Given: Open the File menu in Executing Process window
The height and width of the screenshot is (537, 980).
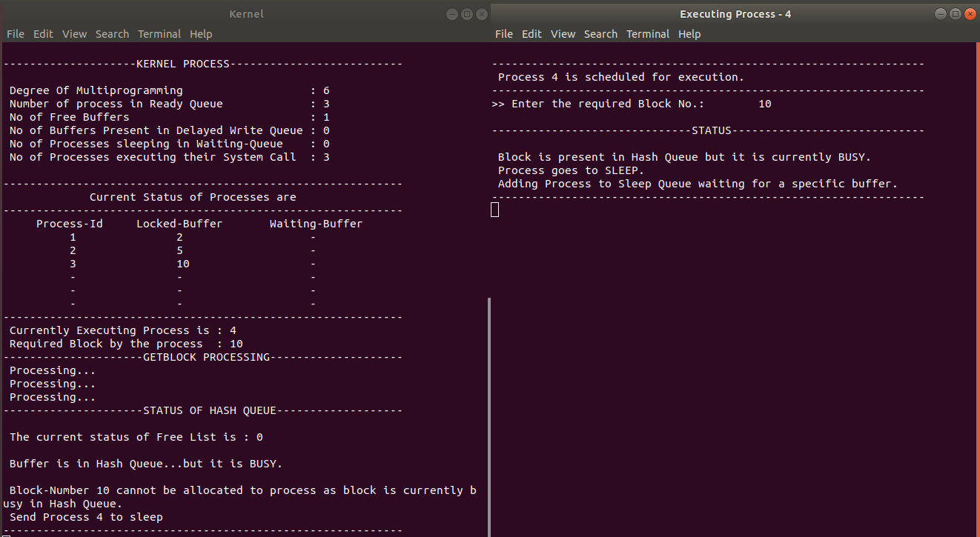Looking at the screenshot, I should 504,33.
